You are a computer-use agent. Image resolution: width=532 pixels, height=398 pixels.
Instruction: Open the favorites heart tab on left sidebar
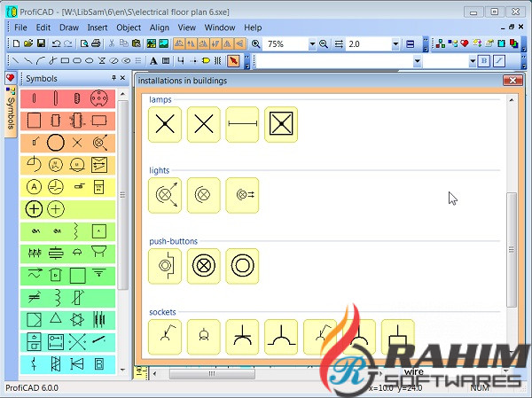tap(10, 78)
